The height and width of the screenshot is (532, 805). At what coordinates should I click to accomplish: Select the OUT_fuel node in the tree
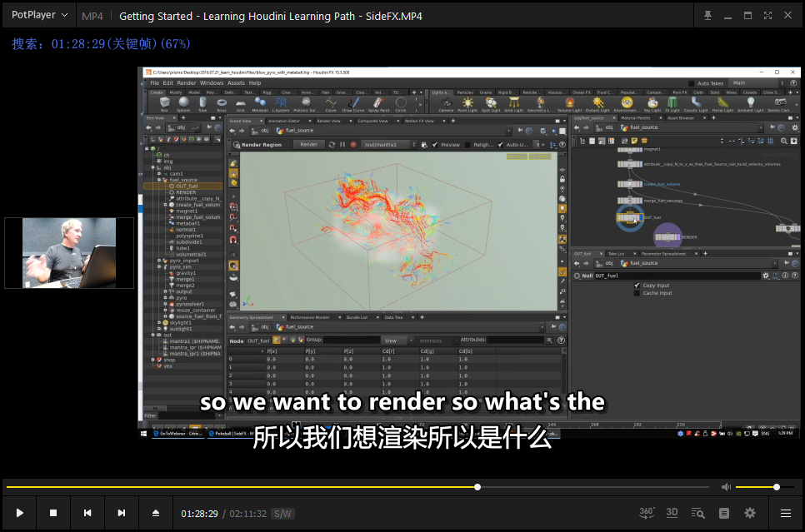click(x=187, y=186)
